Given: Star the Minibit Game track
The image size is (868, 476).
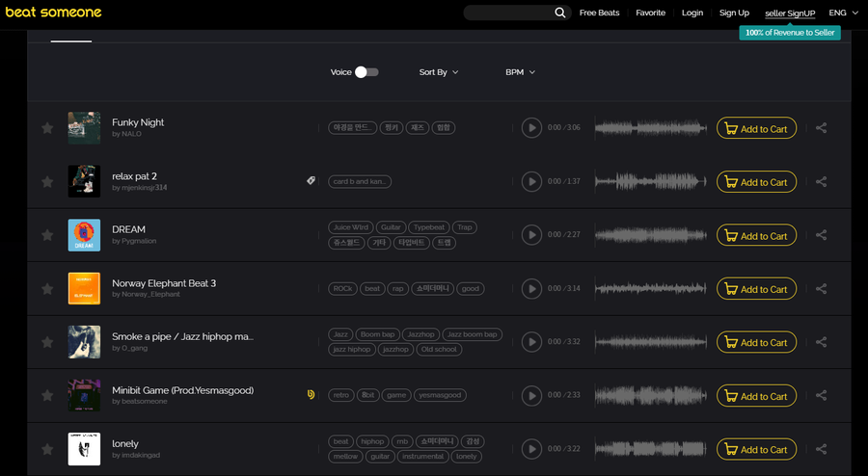Looking at the screenshot, I should tap(47, 396).
